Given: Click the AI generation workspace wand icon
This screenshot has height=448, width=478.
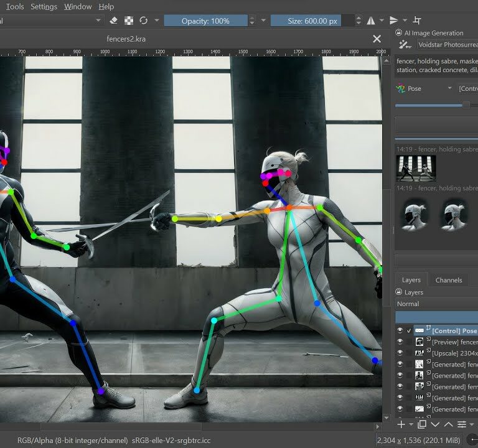Looking at the screenshot, I should click(405, 45).
